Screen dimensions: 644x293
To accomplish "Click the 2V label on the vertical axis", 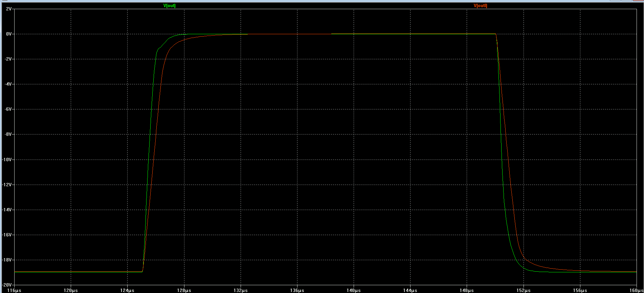I will tap(9, 9).
